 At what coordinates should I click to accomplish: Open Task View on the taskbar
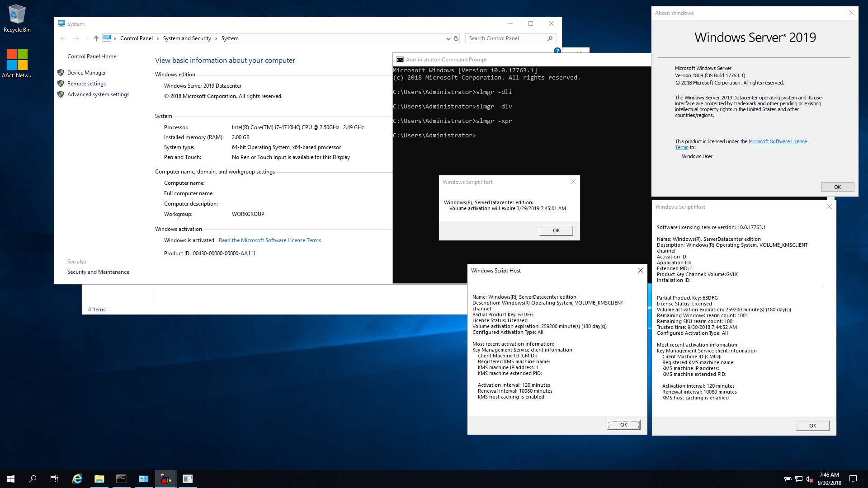(x=54, y=479)
